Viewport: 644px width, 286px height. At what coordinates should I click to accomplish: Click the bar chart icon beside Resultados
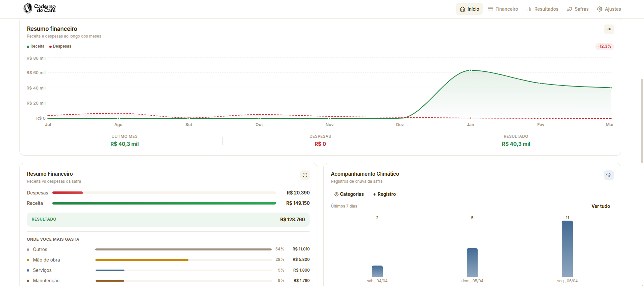[529, 9]
